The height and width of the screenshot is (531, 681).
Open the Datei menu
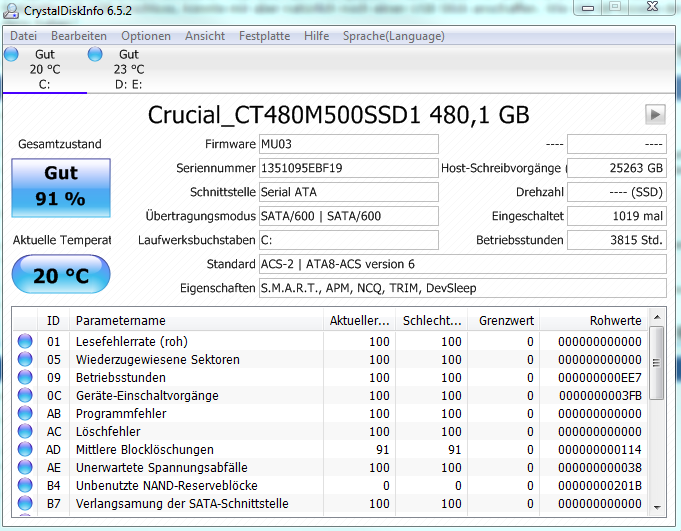pos(23,36)
